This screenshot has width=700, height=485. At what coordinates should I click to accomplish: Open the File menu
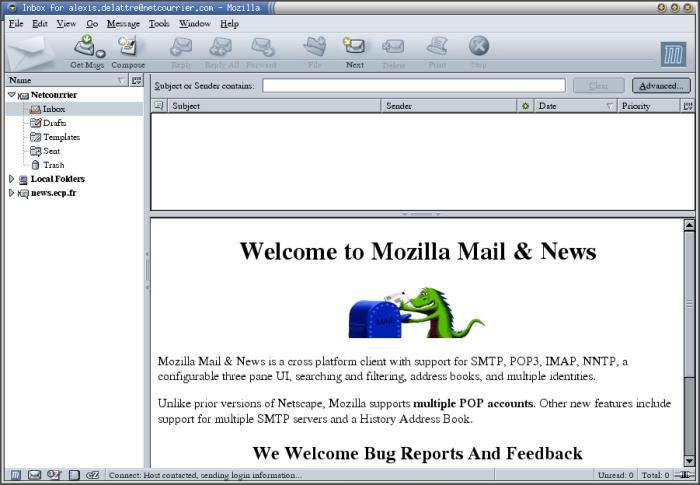pyautogui.click(x=16, y=24)
